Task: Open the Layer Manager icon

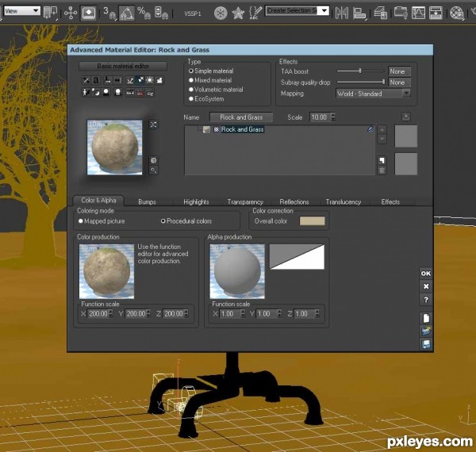Action: pyautogui.click(x=381, y=13)
